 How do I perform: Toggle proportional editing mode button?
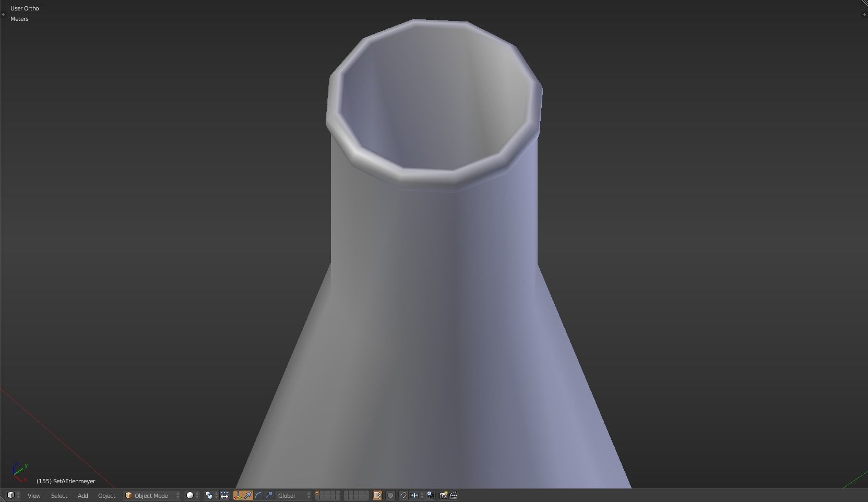pos(390,495)
